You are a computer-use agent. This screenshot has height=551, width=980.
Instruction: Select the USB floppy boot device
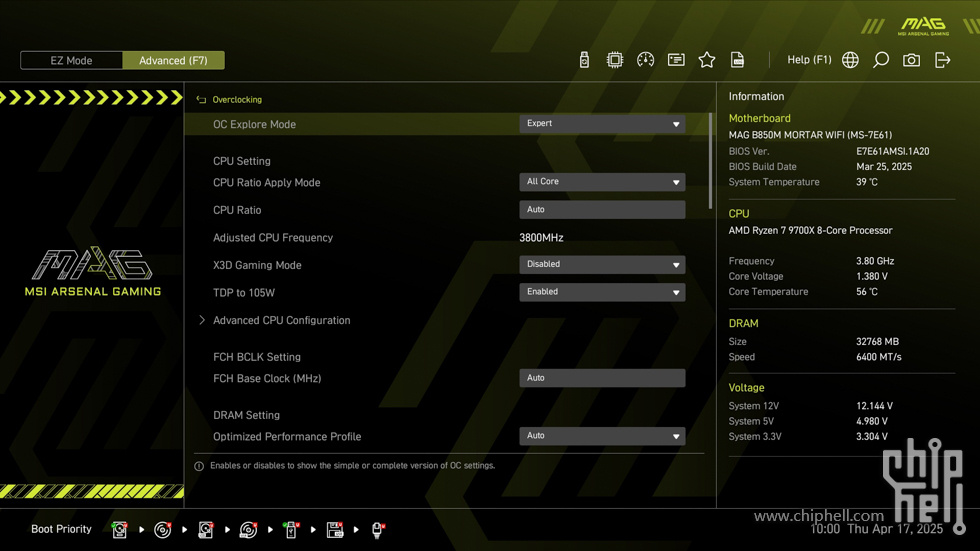334,530
